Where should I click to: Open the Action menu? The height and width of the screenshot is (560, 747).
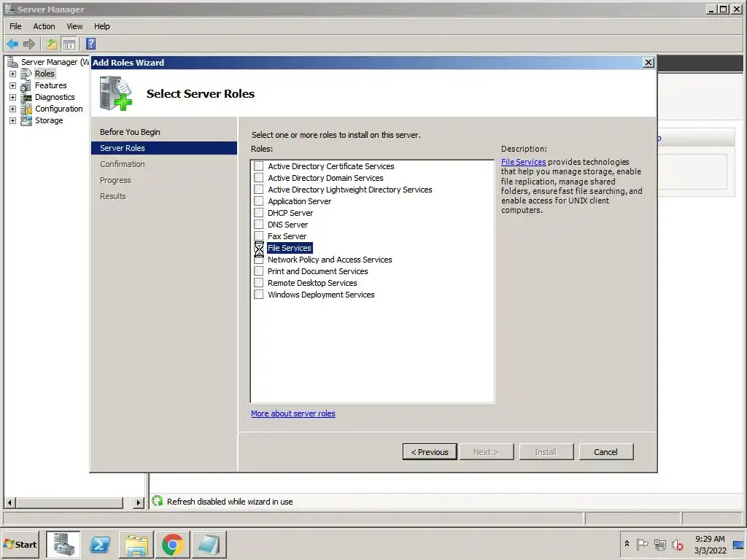click(44, 26)
